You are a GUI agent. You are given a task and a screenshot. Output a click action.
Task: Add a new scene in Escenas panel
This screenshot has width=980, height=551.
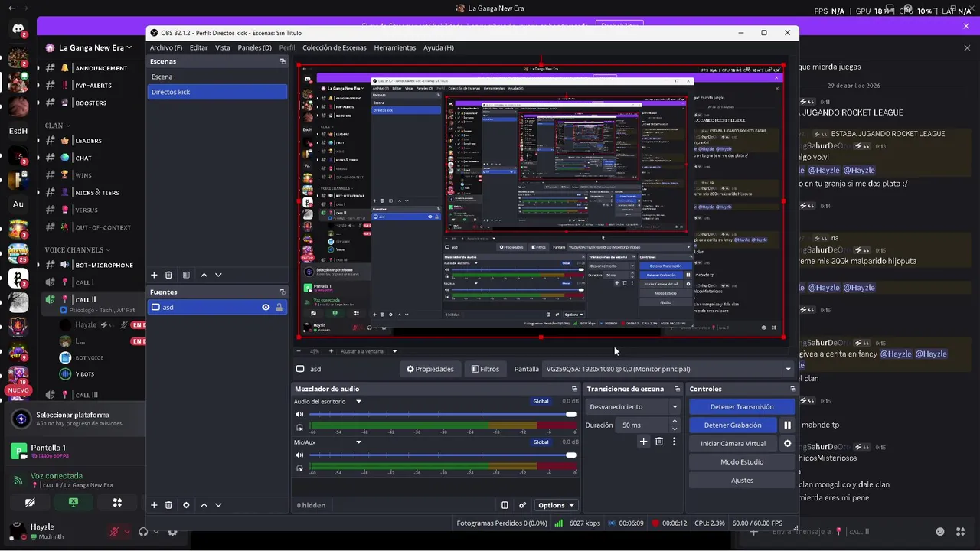click(154, 275)
